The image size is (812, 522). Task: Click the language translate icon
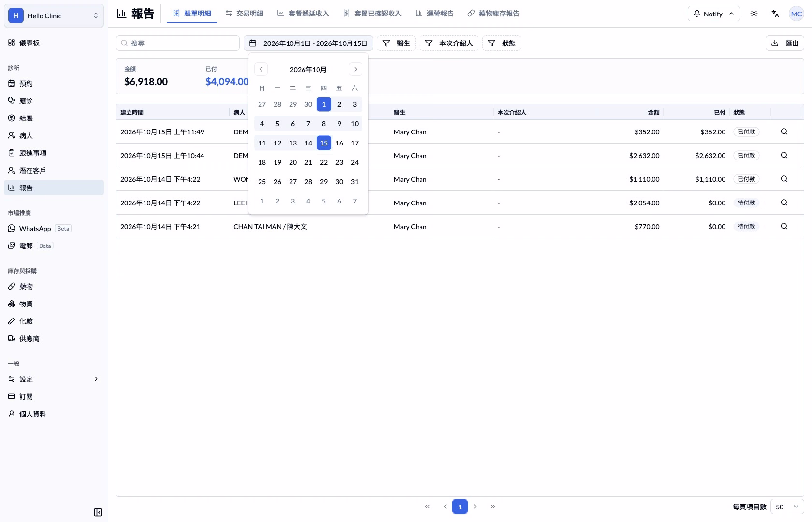click(x=775, y=14)
